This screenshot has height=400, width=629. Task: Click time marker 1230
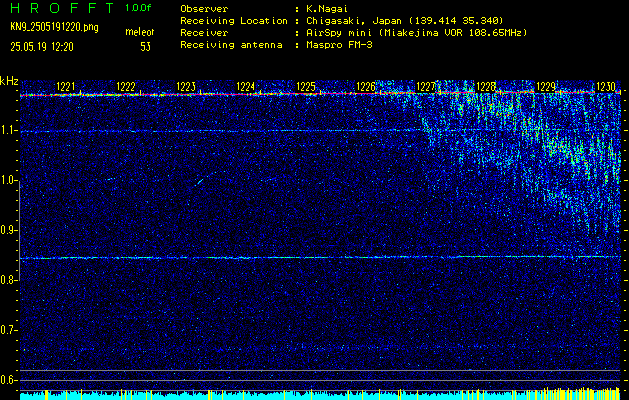(606, 86)
